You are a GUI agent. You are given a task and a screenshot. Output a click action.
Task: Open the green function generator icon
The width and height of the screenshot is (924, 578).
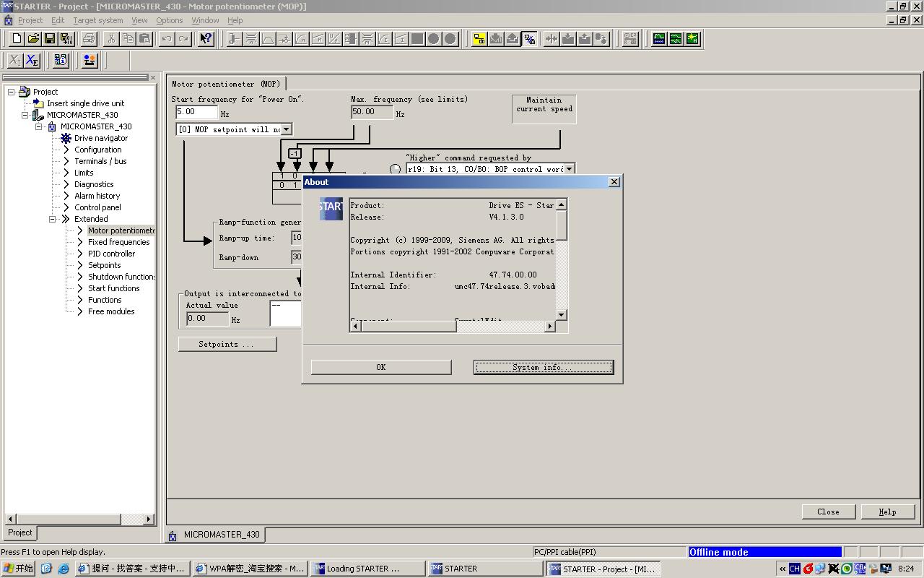coord(676,39)
